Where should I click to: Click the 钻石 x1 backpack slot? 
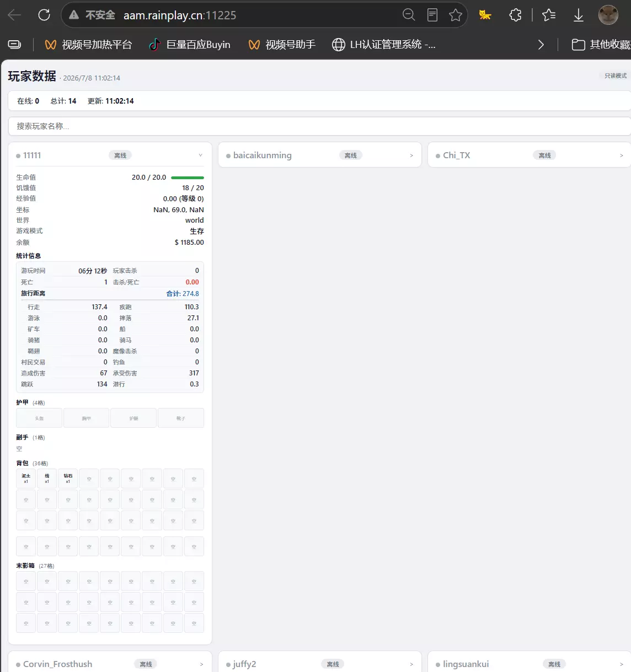[68, 479]
